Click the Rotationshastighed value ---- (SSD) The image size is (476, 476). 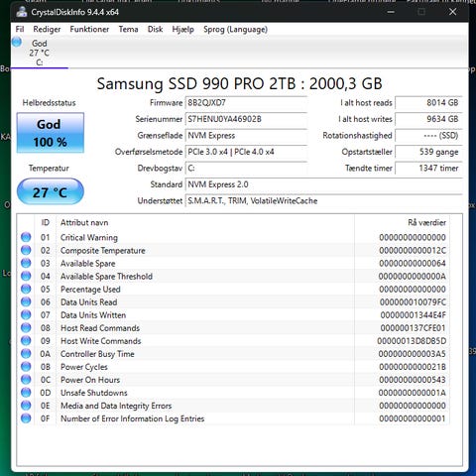(x=428, y=136)
